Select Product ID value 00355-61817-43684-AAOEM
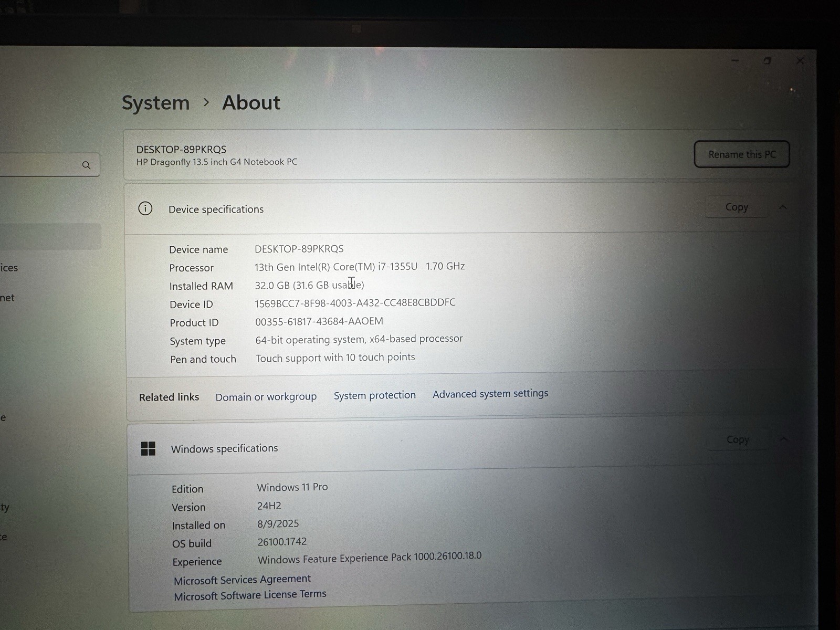The width and height of the screenshot is (840, 630). (x=319, y=321)
